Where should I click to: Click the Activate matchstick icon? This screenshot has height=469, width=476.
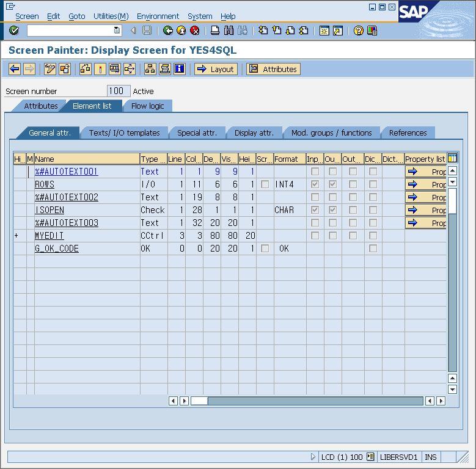[x=100, y=69]
